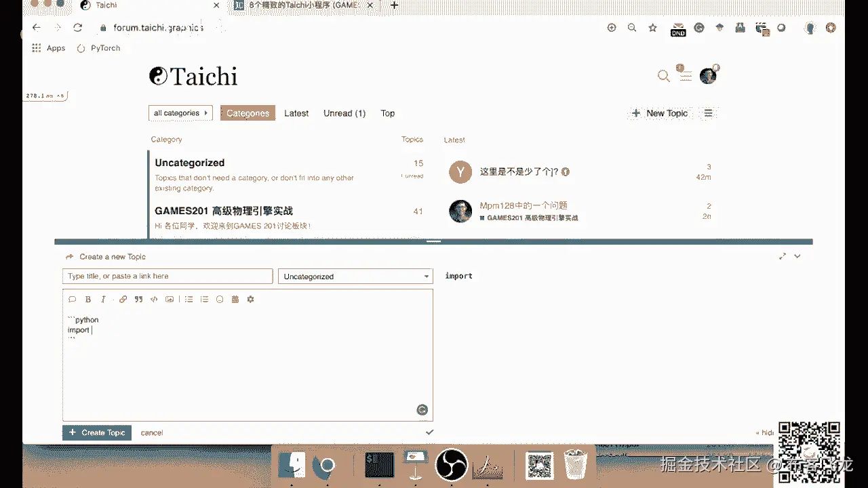Click the browser back arrow

click(x=37, y=28)
